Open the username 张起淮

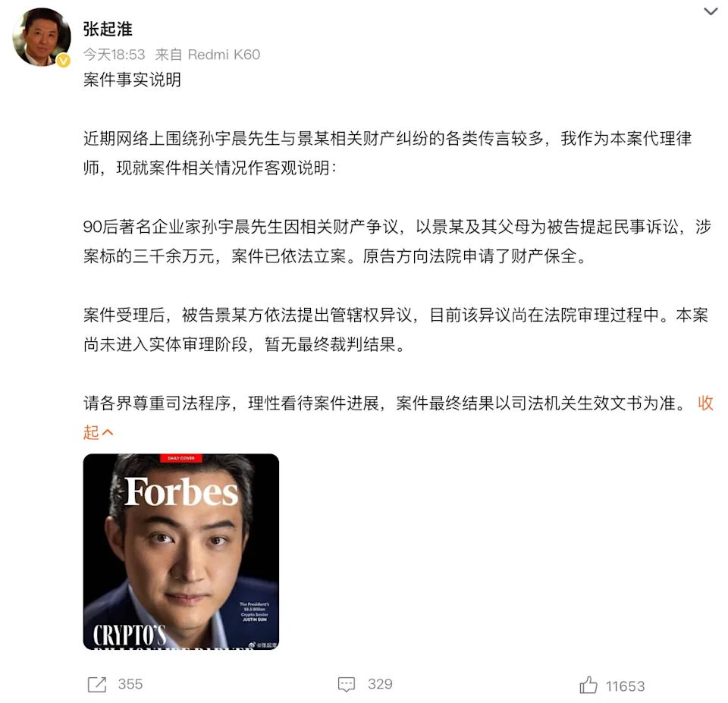(x=108, y=29)
